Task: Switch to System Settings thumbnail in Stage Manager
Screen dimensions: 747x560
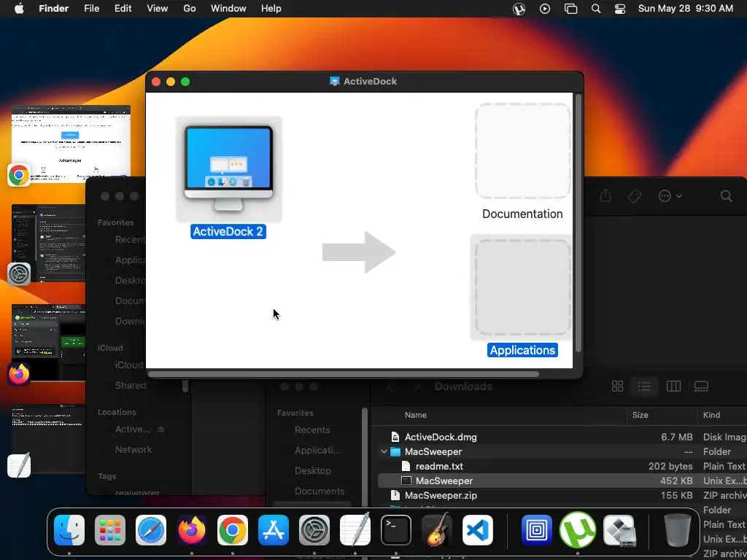Action: pos(47,243)
